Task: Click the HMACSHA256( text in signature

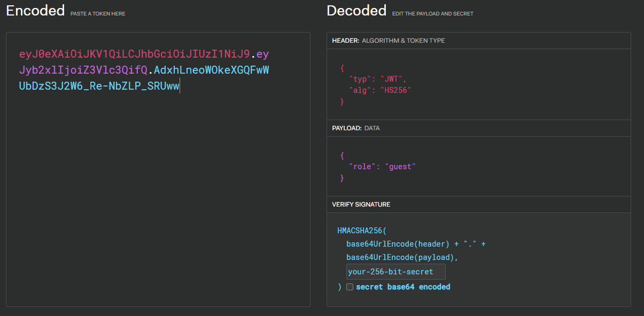Action: (x=361, y=231)
